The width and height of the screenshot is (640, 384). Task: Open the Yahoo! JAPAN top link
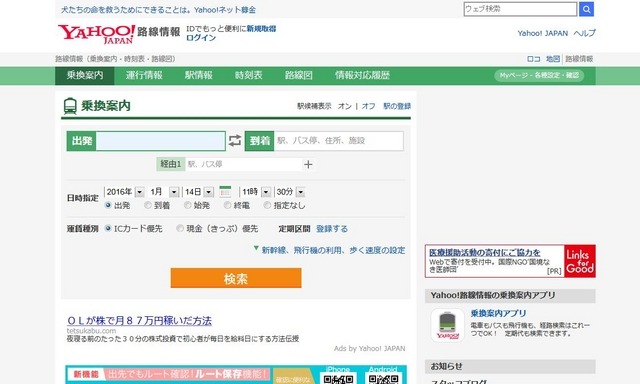[x=542, y=33]
